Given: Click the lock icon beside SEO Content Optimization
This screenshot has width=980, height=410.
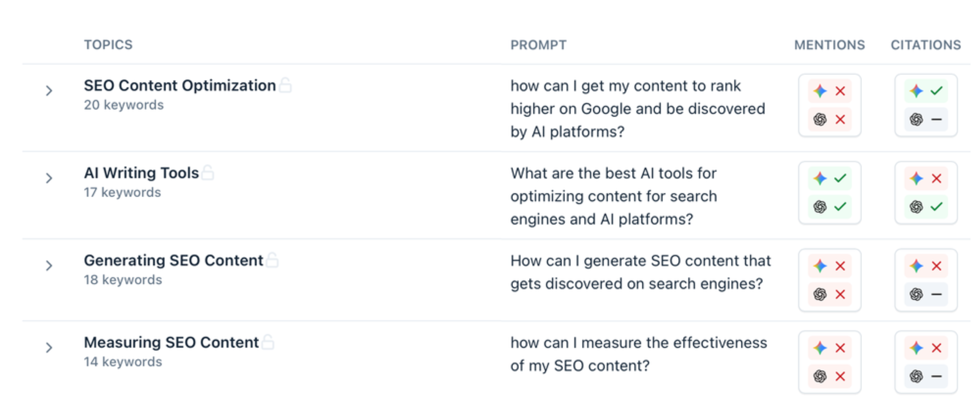Looking at the screenshot, I should (285, 85).
